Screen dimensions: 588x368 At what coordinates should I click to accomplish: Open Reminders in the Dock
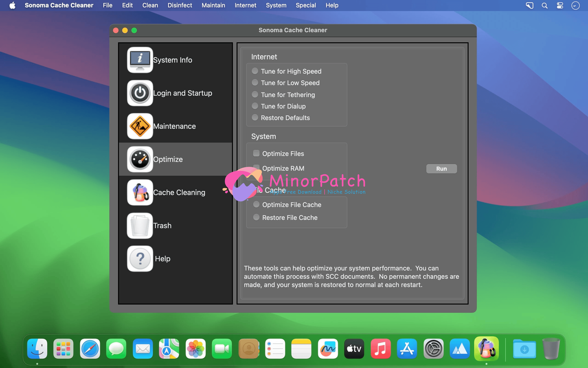275,349
